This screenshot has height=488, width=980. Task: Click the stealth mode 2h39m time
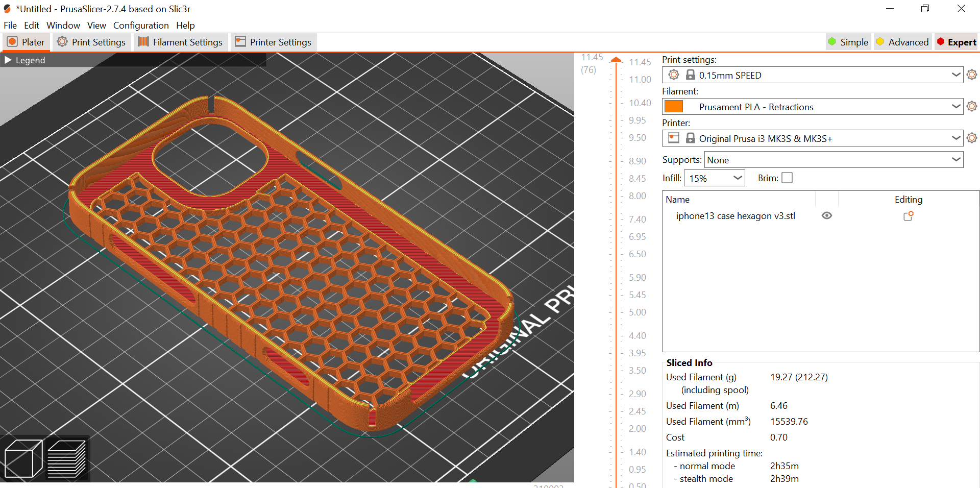(x=785, y=479)
